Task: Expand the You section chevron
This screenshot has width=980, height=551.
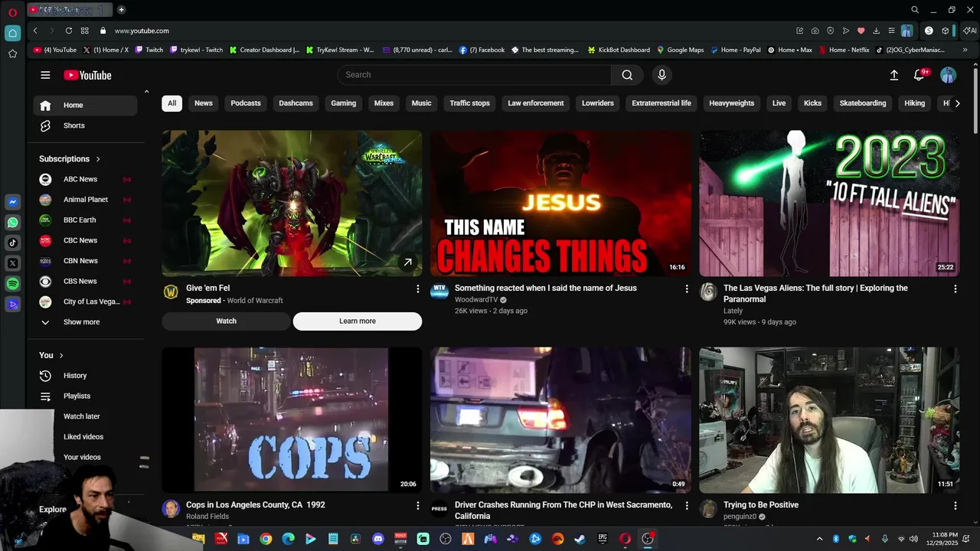Action: [x=61, y=355]
